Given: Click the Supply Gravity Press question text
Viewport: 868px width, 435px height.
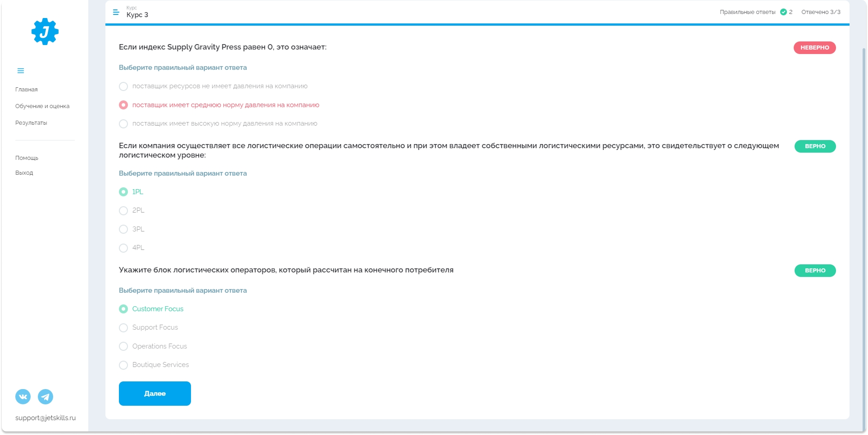Looking at the screenshot, I should (222, 47).
